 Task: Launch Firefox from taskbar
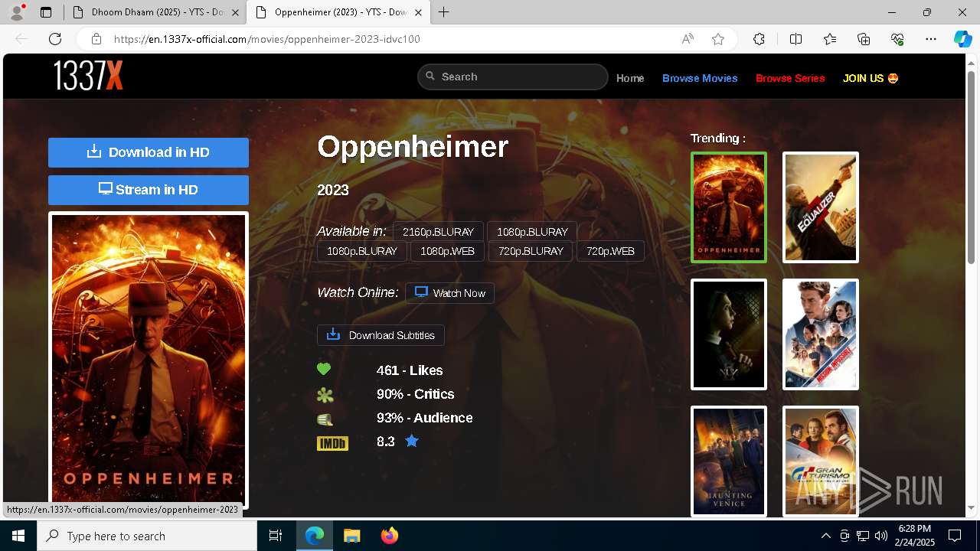click(x=389, y=536)
